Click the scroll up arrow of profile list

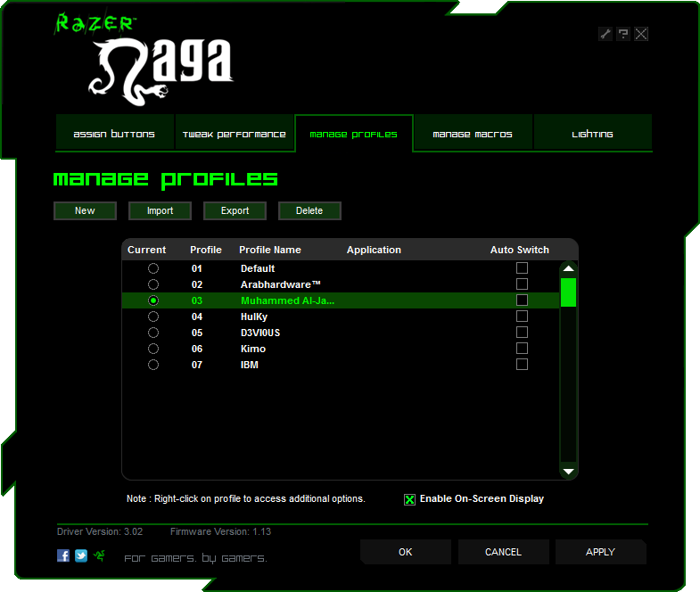point(568,268)
